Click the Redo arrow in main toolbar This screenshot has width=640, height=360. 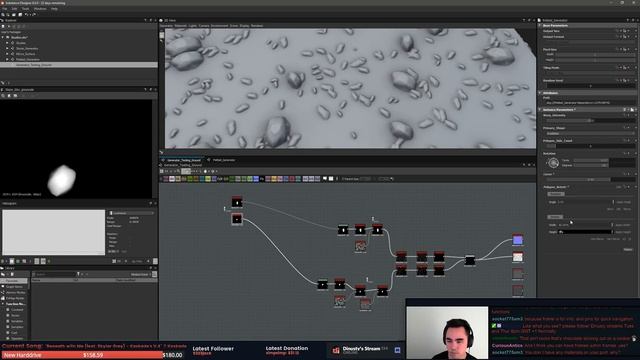click(x=33, y=15)
